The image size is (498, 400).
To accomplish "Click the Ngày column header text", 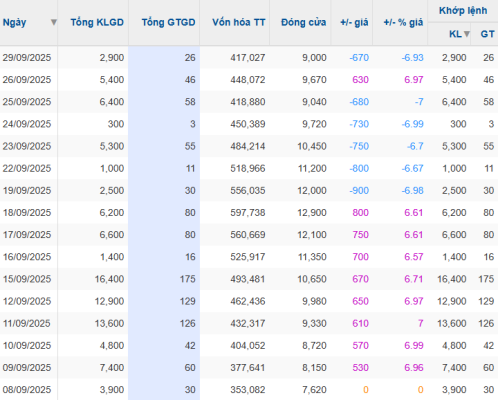I will 14,22.
